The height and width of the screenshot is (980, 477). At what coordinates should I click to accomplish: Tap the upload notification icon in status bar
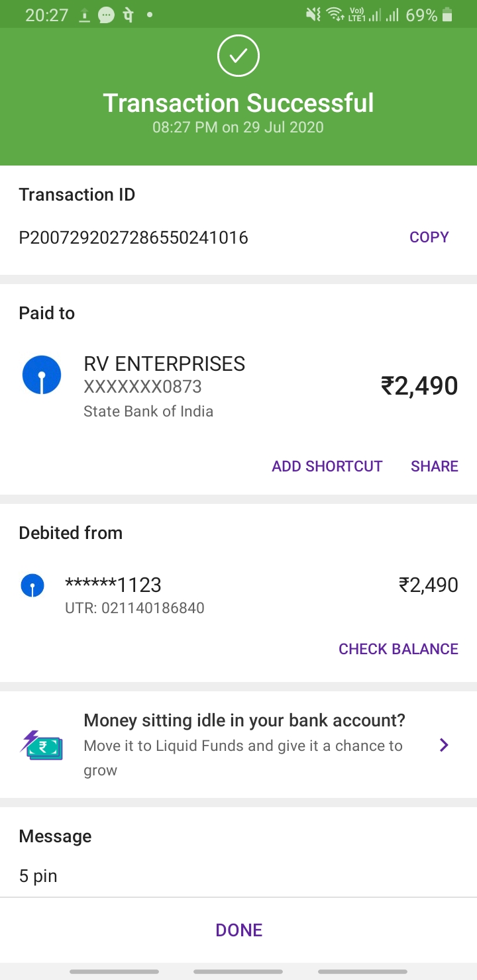point(84,15)
